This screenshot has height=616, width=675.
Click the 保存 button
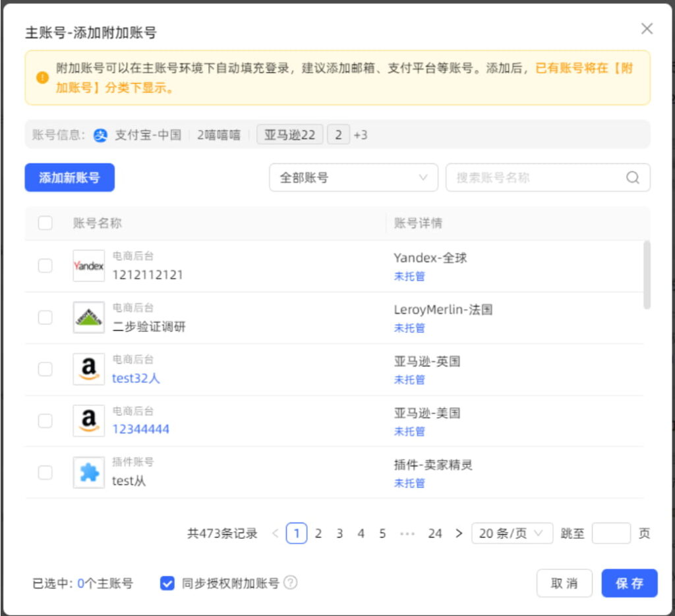click(630, 583)
